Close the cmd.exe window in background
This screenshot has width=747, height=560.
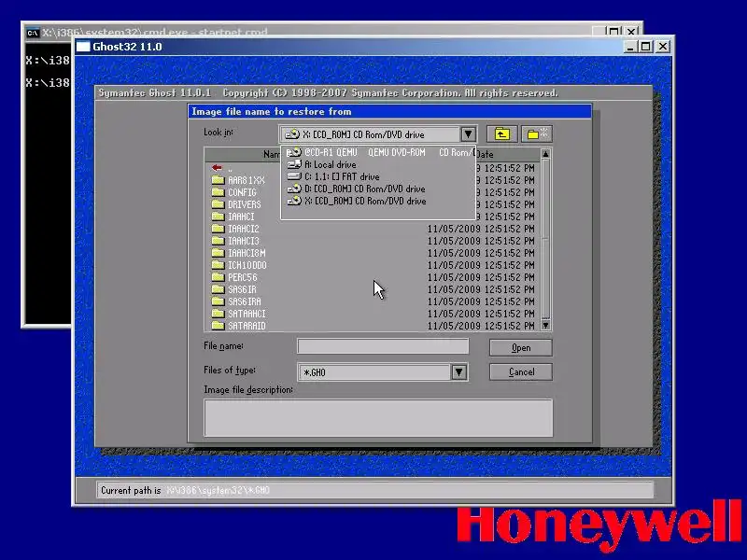(631, 32)
